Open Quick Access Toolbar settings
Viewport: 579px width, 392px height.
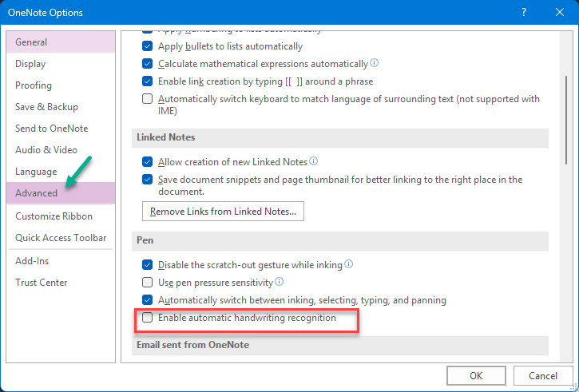pos(61,238)
